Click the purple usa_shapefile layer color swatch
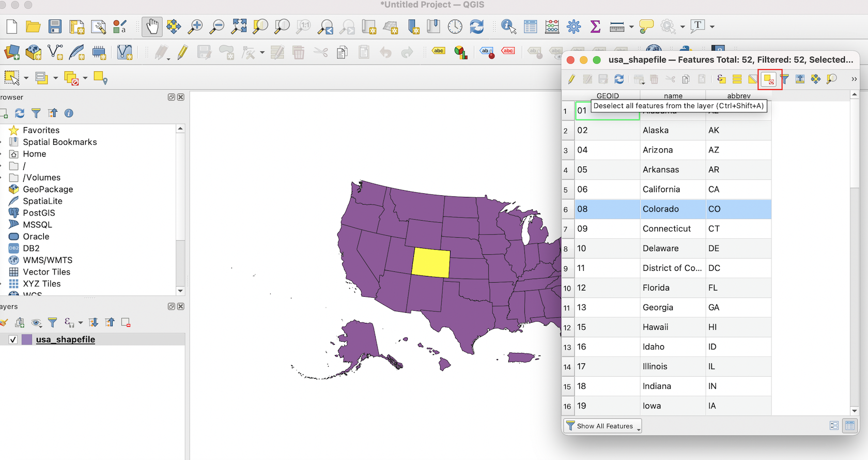This screenshot has height=460, width=868. [27, 340]
